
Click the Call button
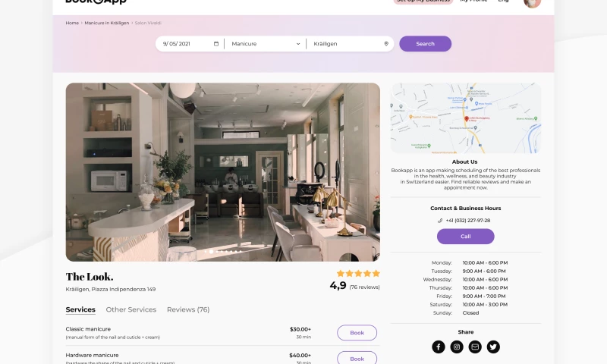click(465, 237)
